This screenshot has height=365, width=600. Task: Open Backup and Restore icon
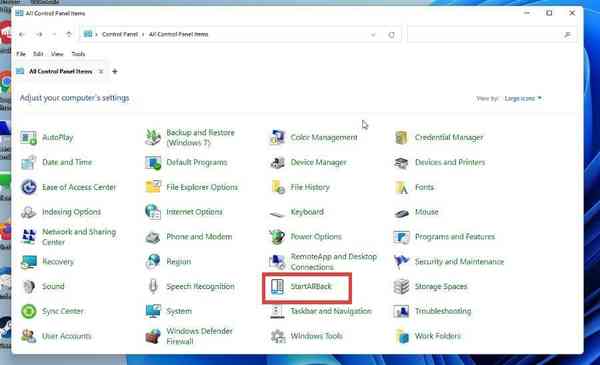(153, 137)
